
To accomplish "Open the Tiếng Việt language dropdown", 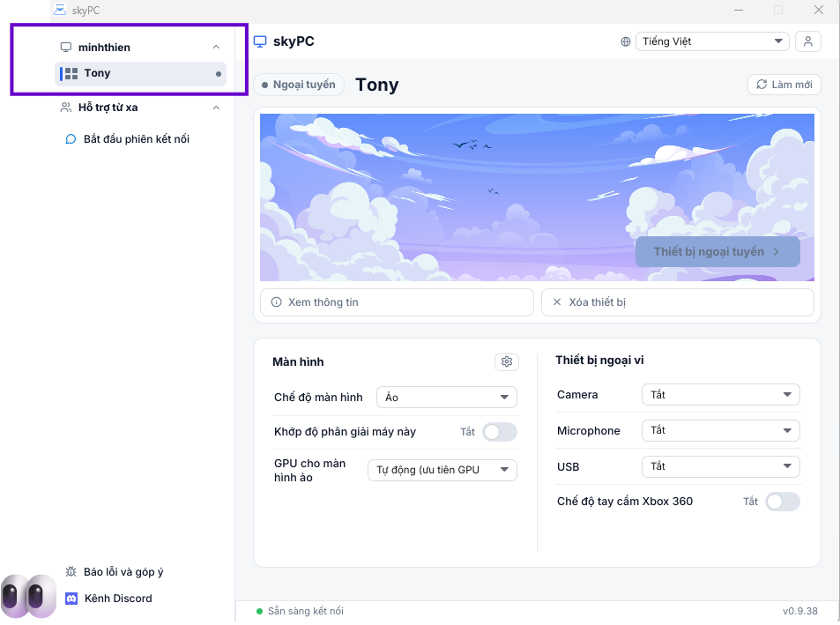I will point(712,41).
